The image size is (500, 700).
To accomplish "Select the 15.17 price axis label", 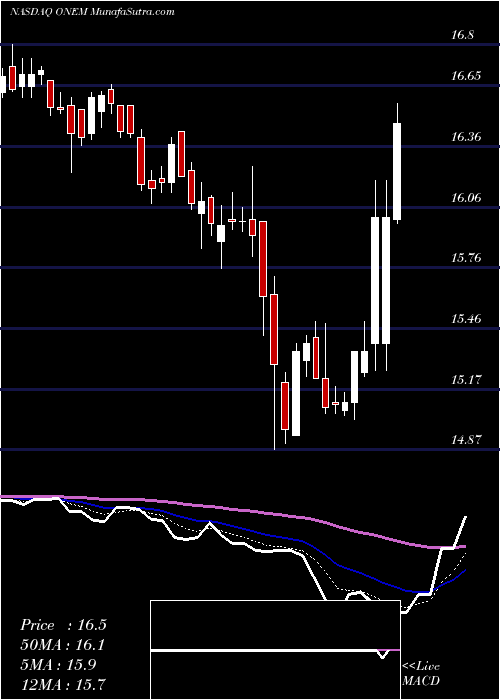I will (x=466, y=380).
